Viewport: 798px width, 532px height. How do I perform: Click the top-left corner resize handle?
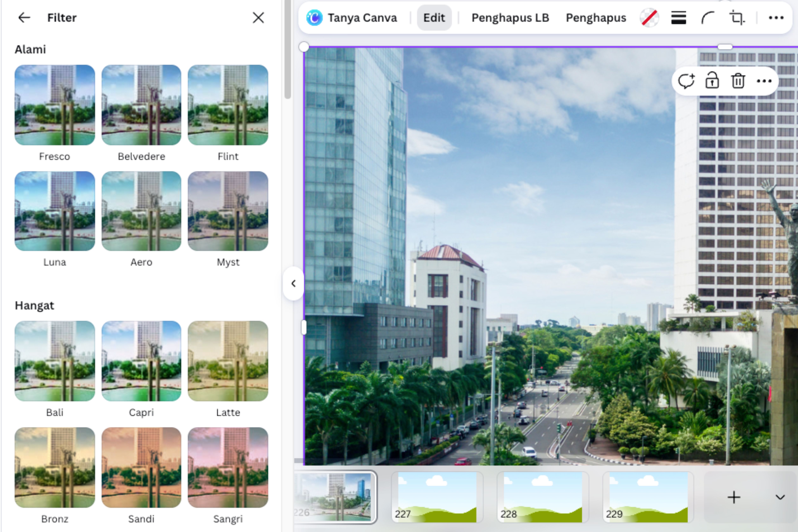click(x=304, y=47)
